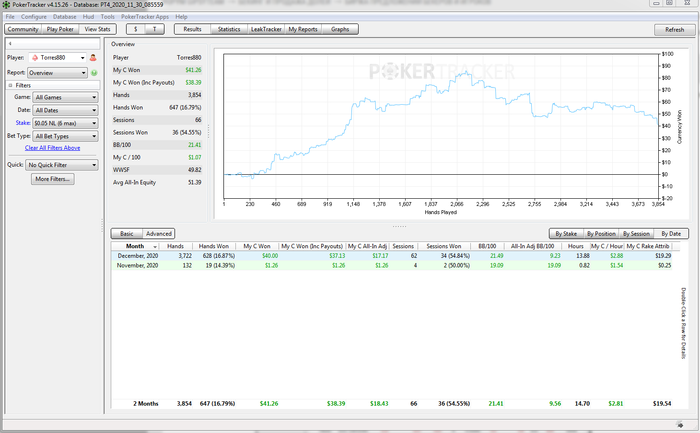Image resolution: width=700 pixels, height=433 pixels.
Task: Toggle sort arrow on Month column header
Action: [155, 246]
